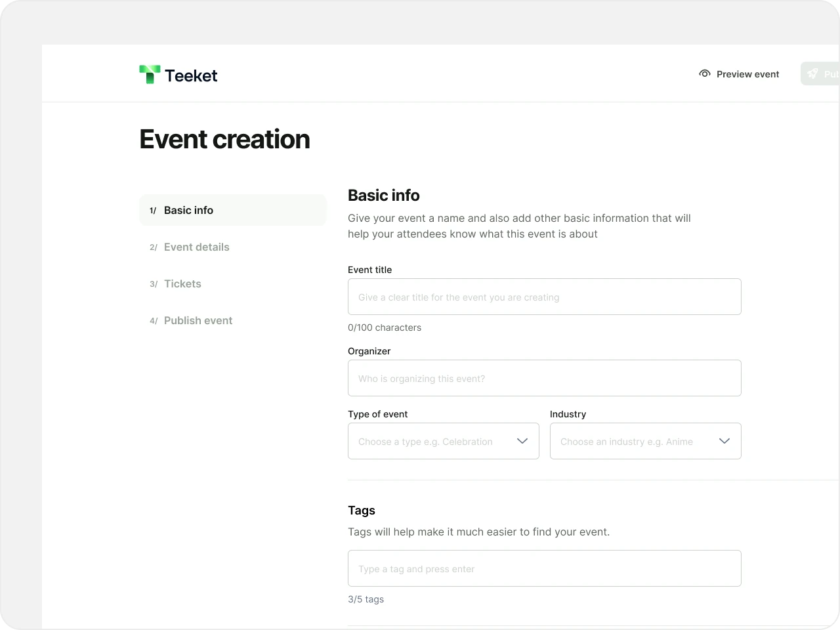Open the Publish event step
This screenshot has width=840, height=630.
pos(233,320)
